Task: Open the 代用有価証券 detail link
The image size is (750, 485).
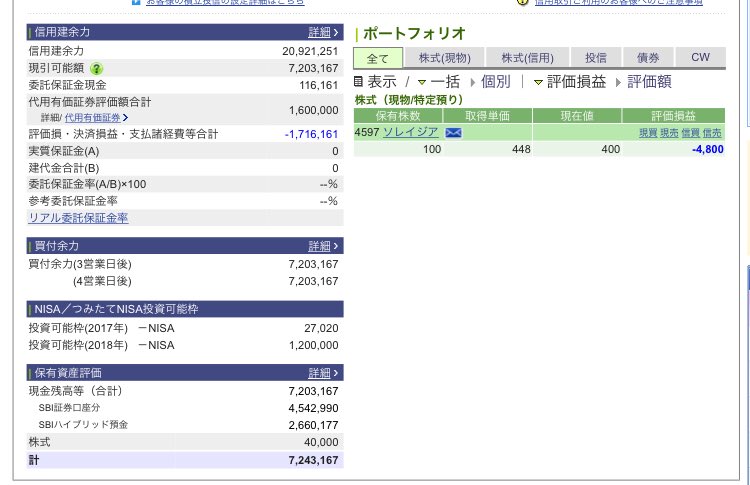Action: coord(96,118)
